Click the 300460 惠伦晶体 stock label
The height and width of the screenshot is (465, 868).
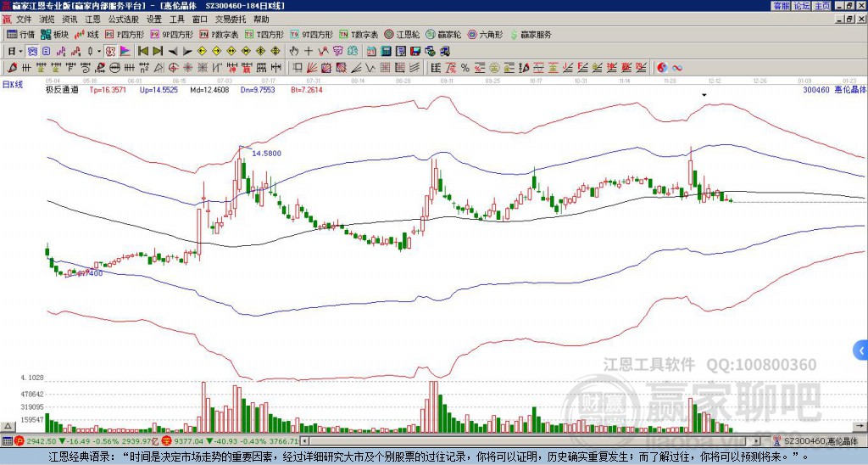(834, 90)
